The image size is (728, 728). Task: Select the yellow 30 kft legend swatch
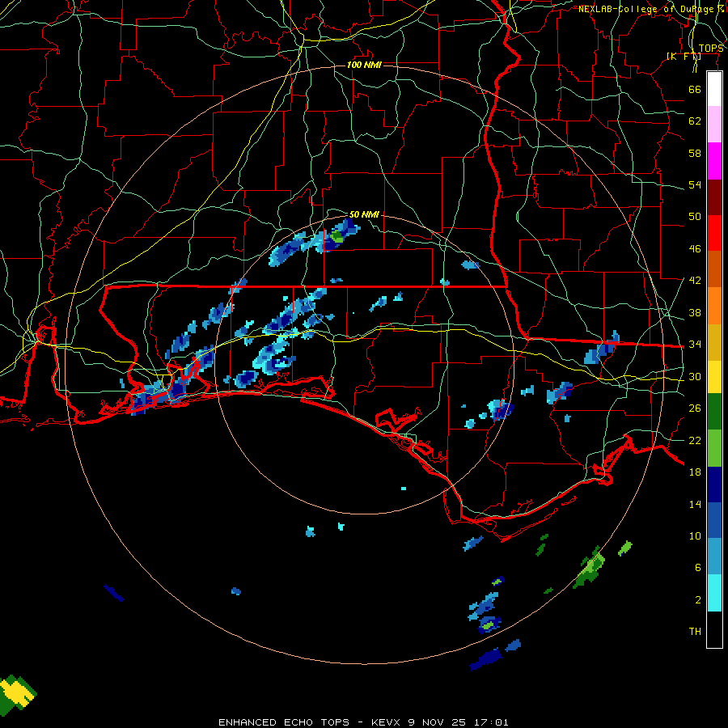pyautogui.click(x=714, y=376)
